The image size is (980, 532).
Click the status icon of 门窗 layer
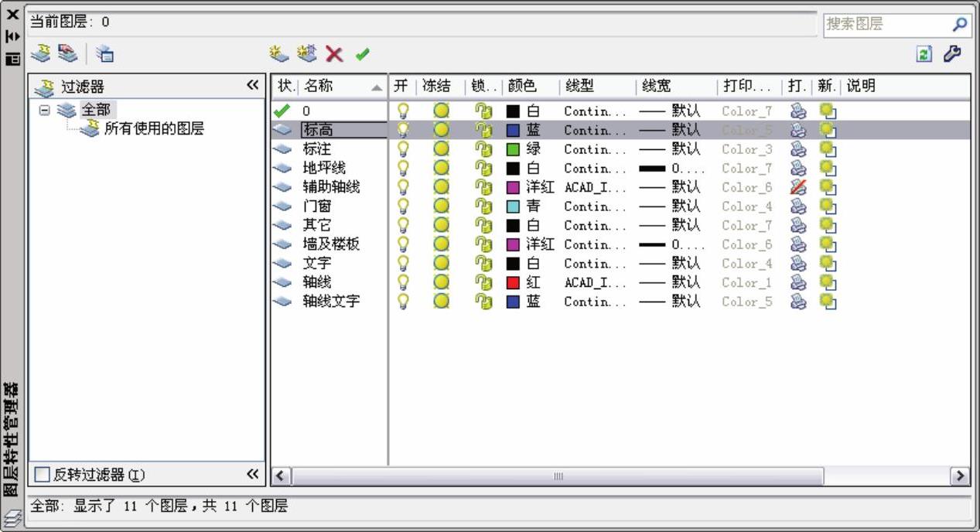click(282, 206)
